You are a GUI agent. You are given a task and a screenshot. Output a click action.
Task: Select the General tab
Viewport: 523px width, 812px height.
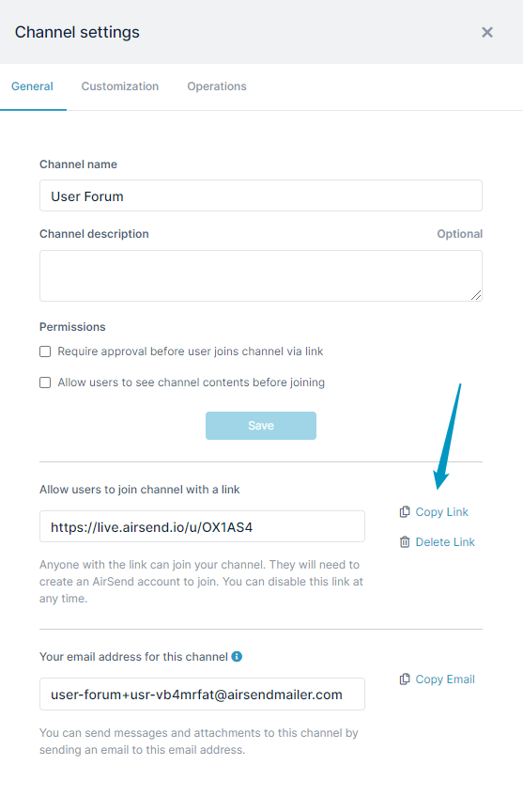[32, 86]
